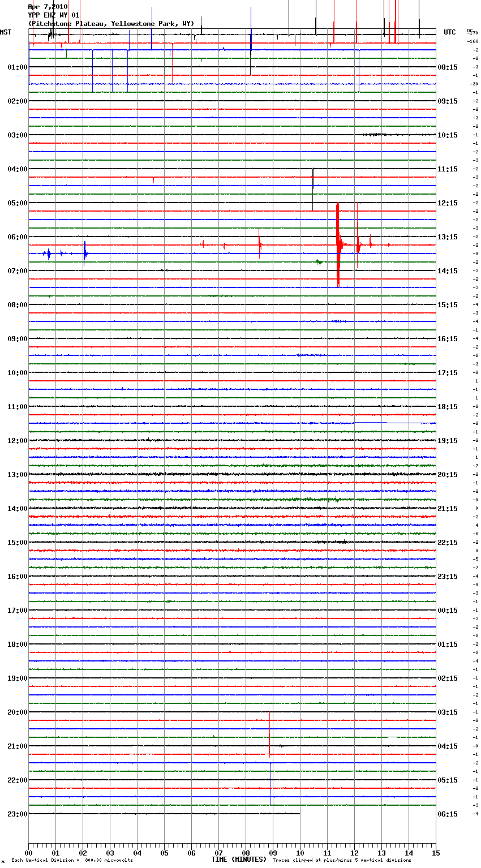Select the 02:00 MST time label
The image size is (481, 868).
point(18,101)
